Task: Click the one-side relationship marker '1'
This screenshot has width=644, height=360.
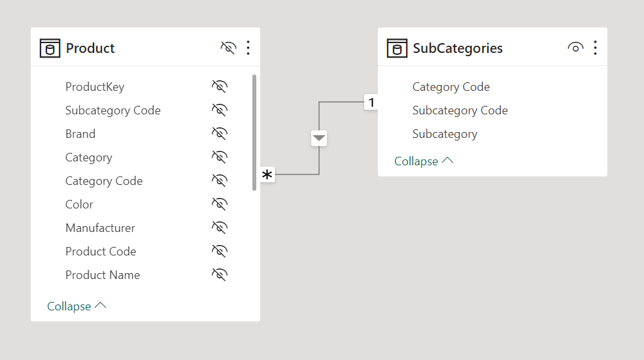Action: tap(371, 103)
